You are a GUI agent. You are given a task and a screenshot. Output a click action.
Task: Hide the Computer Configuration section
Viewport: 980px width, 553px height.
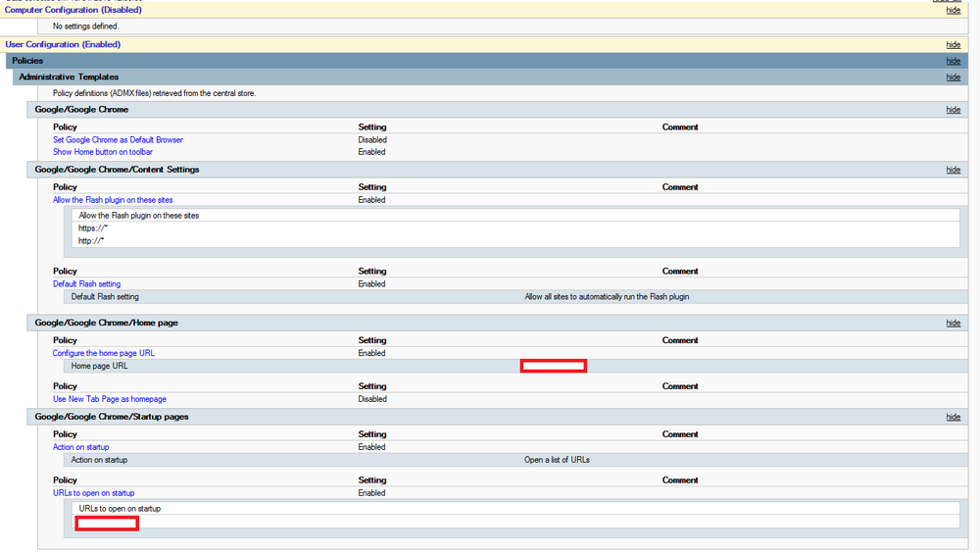[954, 10]
